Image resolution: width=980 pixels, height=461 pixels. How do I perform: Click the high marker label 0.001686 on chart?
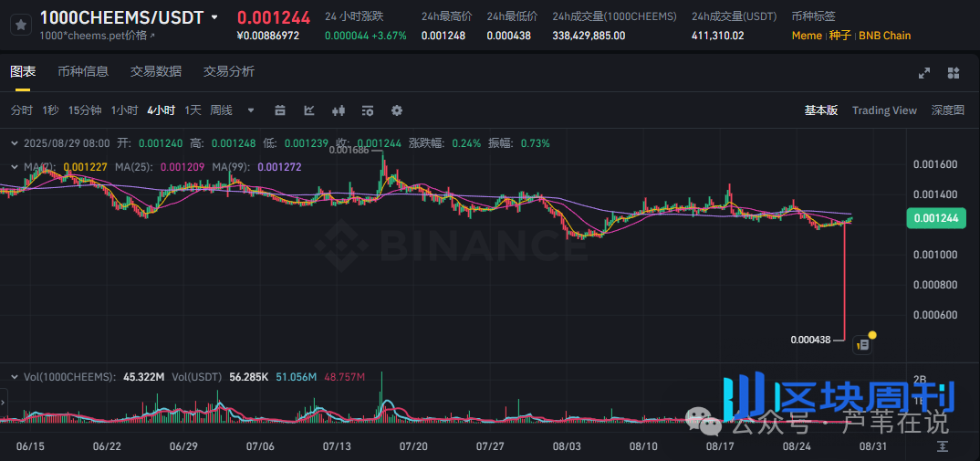(349, 150)
